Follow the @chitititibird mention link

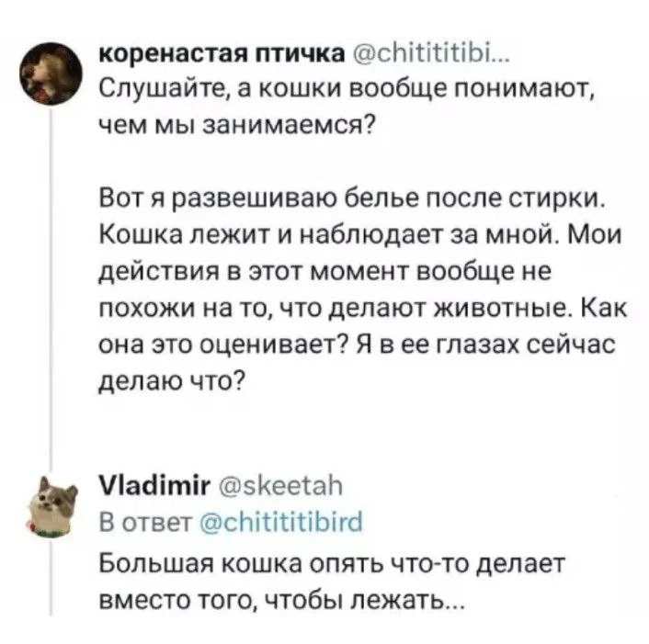pyautogui.click(x=277, y=525)
